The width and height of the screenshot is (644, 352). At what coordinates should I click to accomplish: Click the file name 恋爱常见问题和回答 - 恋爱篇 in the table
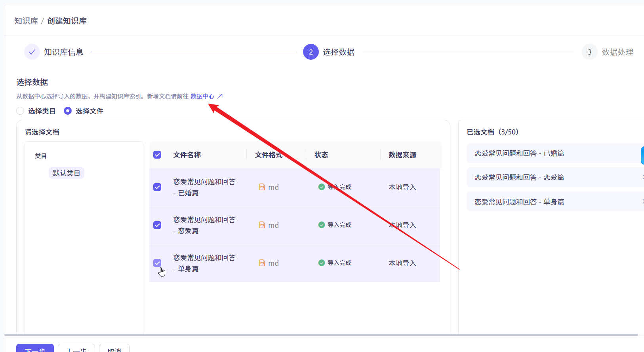(204, 225)
